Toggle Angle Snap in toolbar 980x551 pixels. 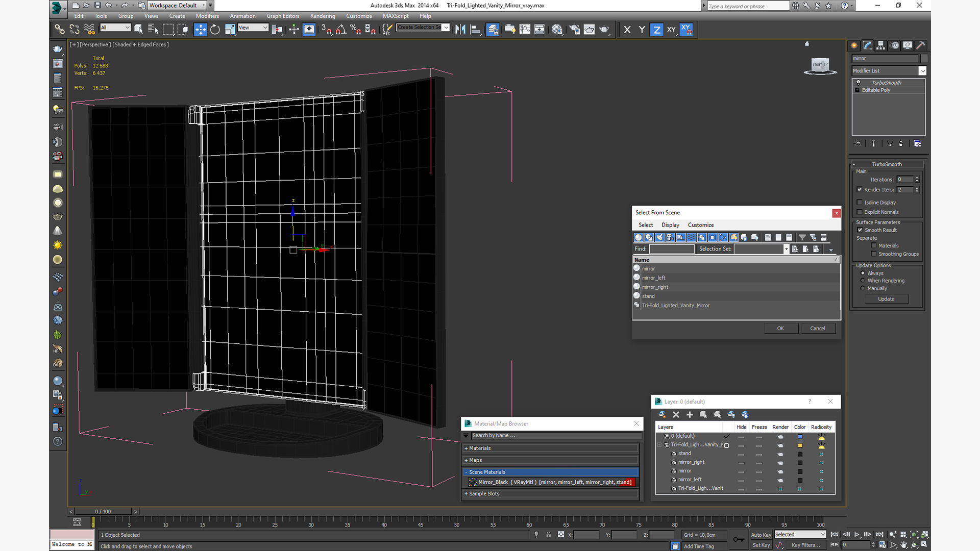340,30
